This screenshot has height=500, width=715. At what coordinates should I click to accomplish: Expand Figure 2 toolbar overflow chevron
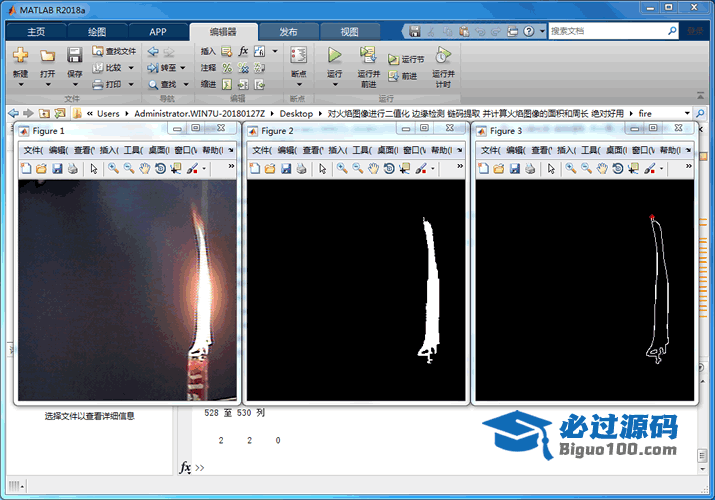click(460, 166)
